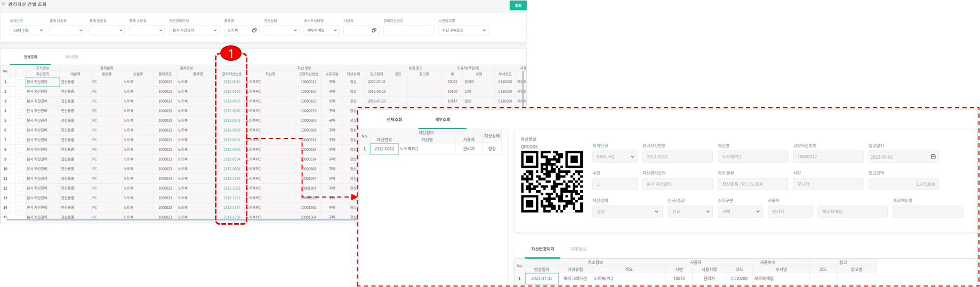
Task: Switch to the 재무정보 tab
Action: coord(578,249)
